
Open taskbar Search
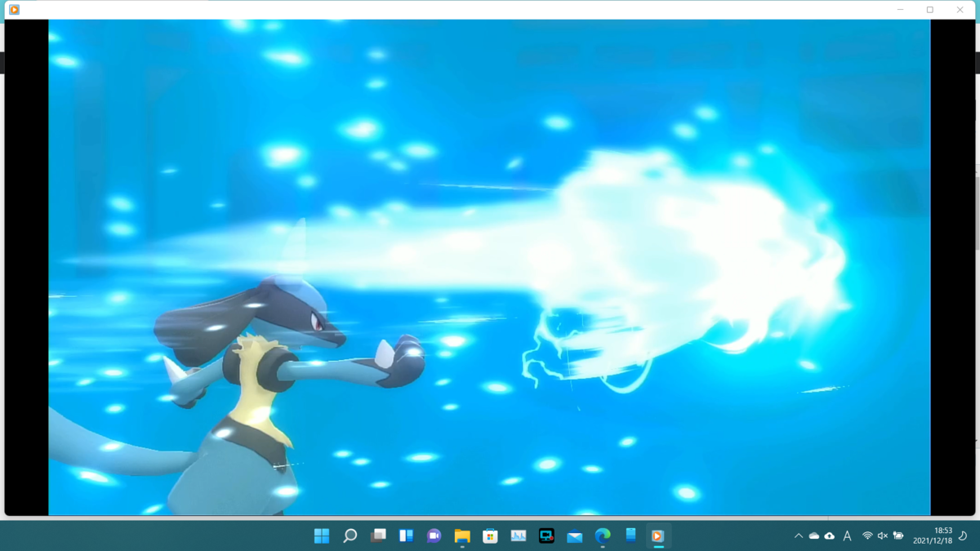350,535
